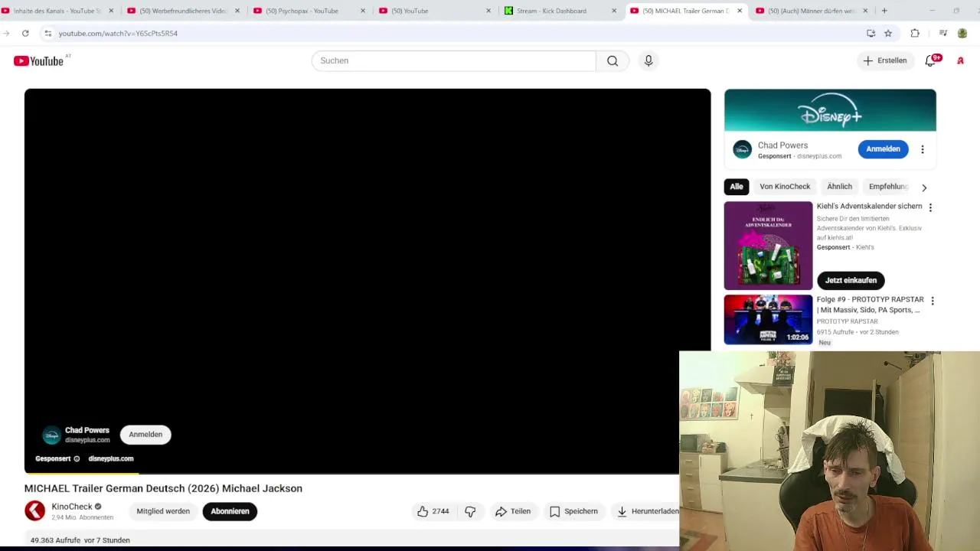This screenshot has width=980, height=551.
Task: Click the Disney+ banner ad
Action: 830,110
